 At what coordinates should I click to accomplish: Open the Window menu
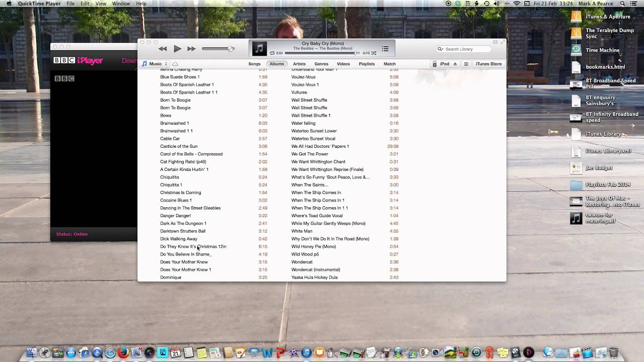[121, 4]
